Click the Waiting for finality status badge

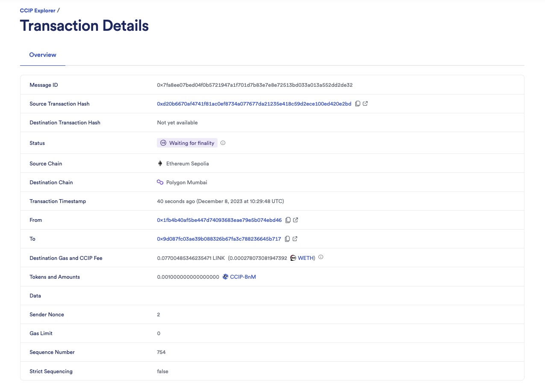(187, 143)
